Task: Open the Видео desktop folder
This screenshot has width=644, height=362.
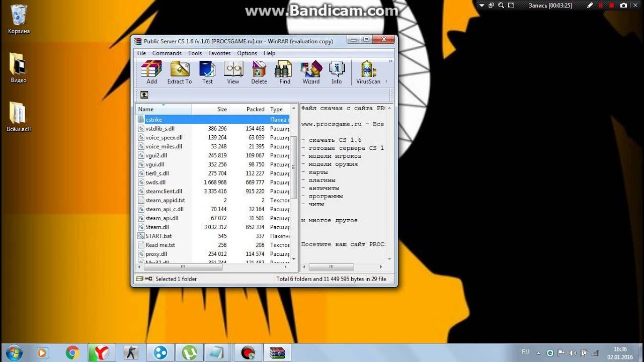Action: (18, 68)
